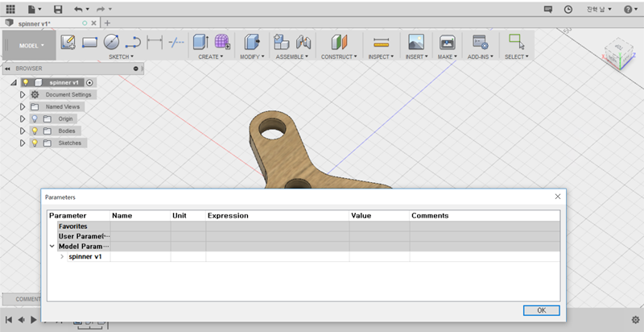Click the Measure tool in Inspect
Screen dimensions: 644x332
381,42
